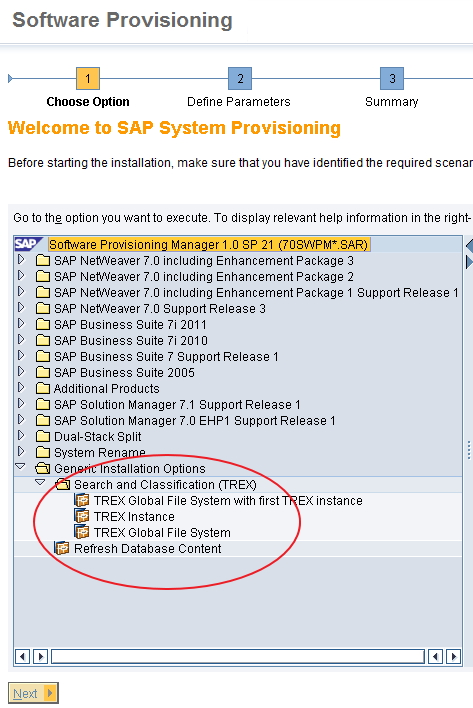
Task: Select the Dual-Stack Split row text
Action: pos(97,437)
